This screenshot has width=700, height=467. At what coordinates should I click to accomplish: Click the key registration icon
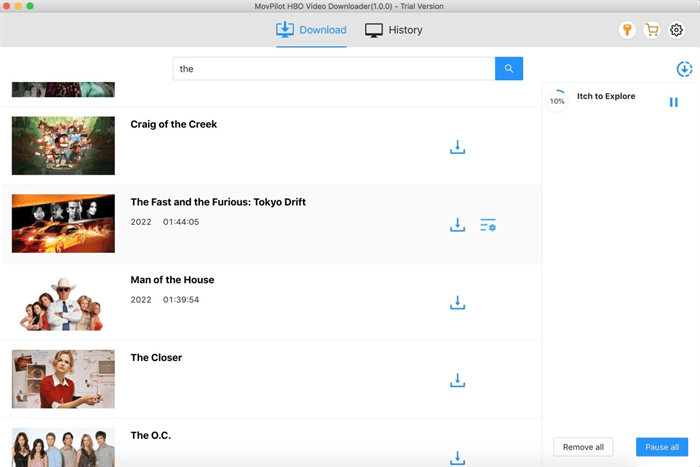pos(627,30)
